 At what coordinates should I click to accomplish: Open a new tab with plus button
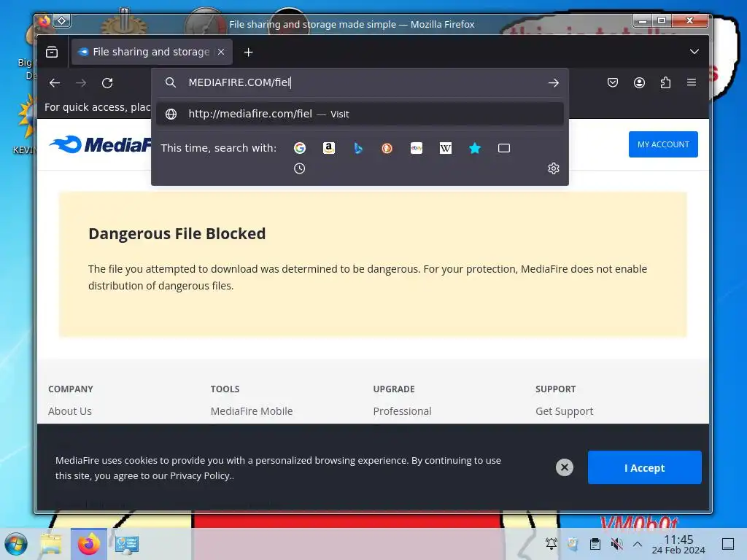[248, 52]
